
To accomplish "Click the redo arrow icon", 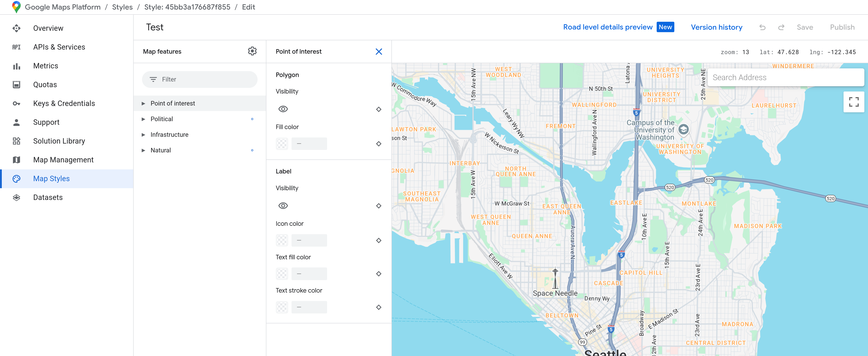I will point(781,27).
